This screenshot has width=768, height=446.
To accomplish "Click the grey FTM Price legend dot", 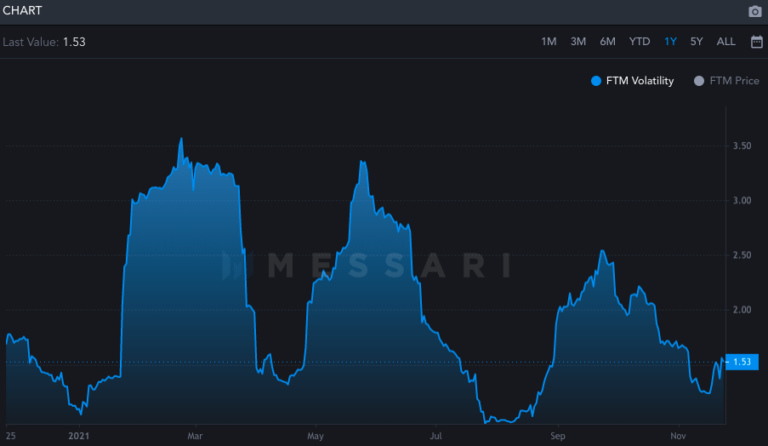I will point(699,81).
